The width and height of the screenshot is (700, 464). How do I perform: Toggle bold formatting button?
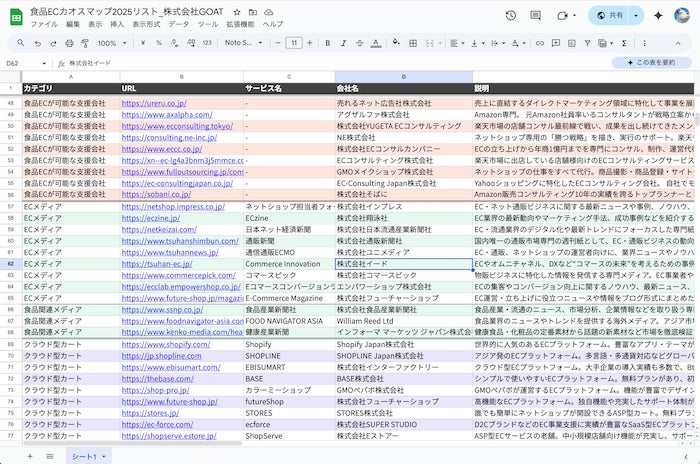click(x=328, y=43)
